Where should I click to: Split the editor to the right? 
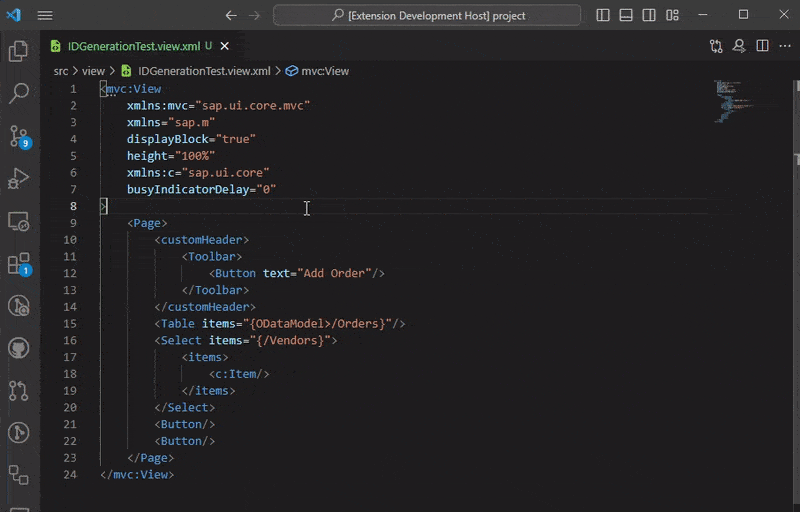pos(762,46)
